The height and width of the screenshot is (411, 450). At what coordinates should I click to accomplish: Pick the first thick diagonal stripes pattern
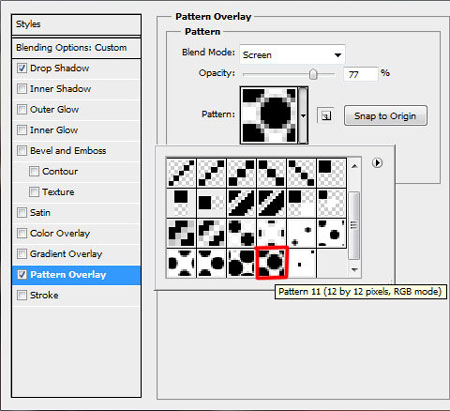pyautogui.click(x=241, y=203)
